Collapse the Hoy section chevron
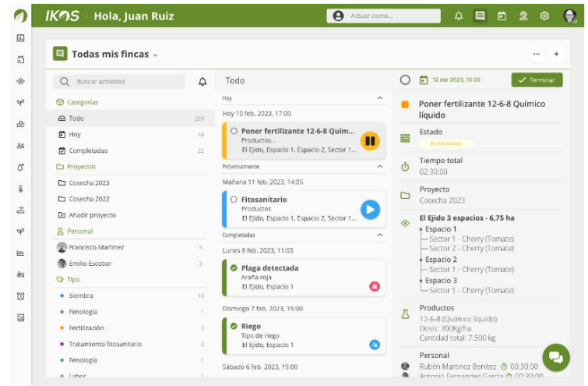Image resolution: width=588 pixels, height=386 pixels. pyautogui.click(x=379, y=98)
